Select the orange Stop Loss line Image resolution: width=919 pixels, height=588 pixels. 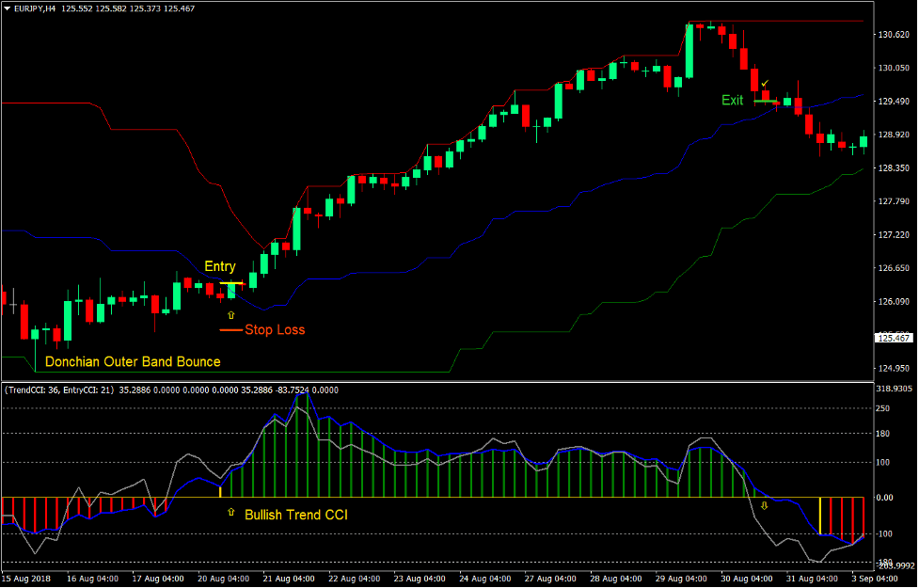point(232,329)
